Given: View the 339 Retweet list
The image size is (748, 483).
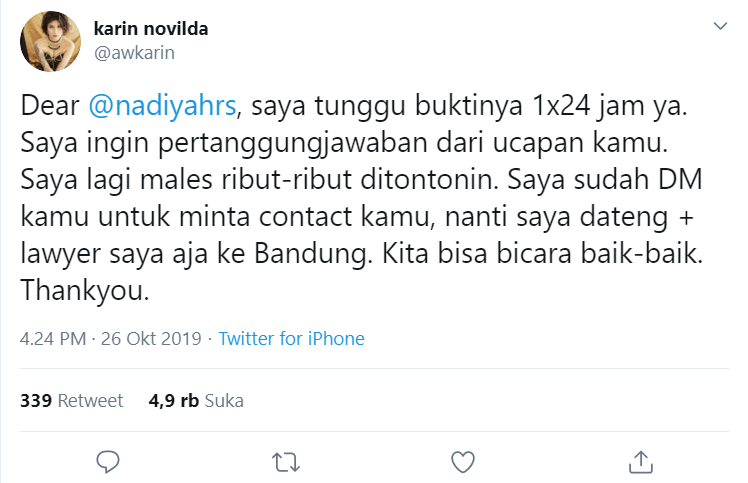Looking at the screenshot, I should point(72,400).
